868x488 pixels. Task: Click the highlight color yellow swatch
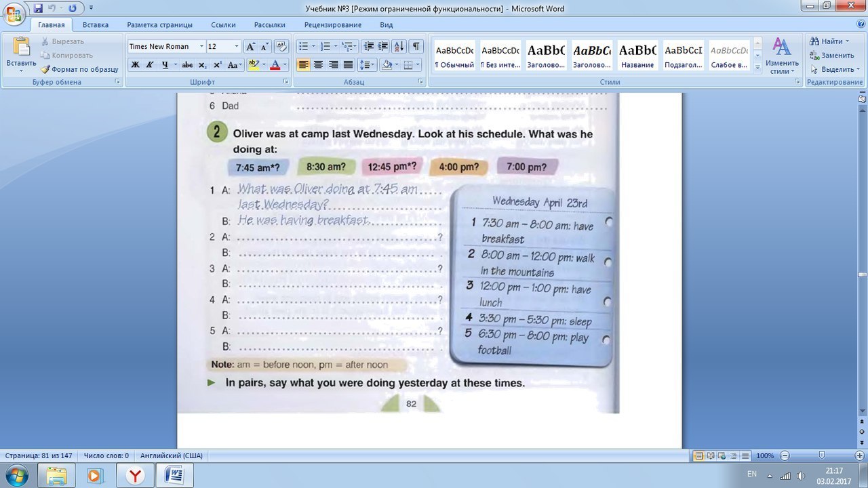(253, 65)
